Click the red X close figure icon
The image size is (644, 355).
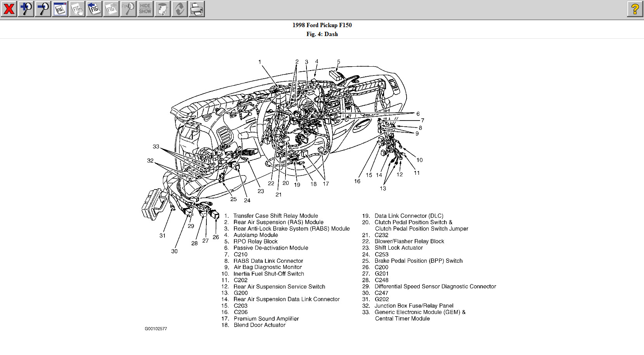tap(9, 9)
